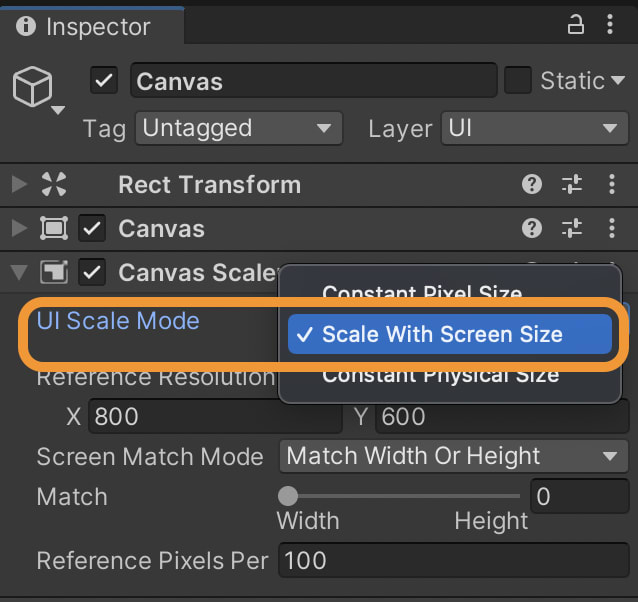Open the Inspector panel kebab menu
The width and height of the screenshot is (638, 602).
click(x=610, y=24)
